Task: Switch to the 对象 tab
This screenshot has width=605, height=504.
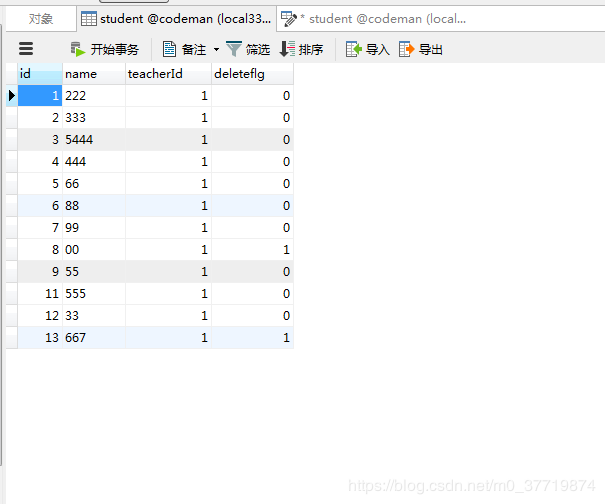Action: point(41,19)
